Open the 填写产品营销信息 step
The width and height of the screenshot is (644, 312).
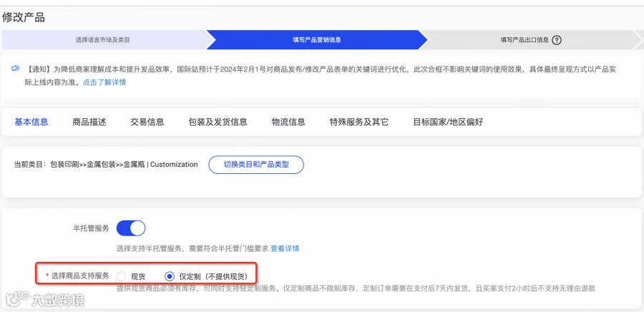coord(317,40)
